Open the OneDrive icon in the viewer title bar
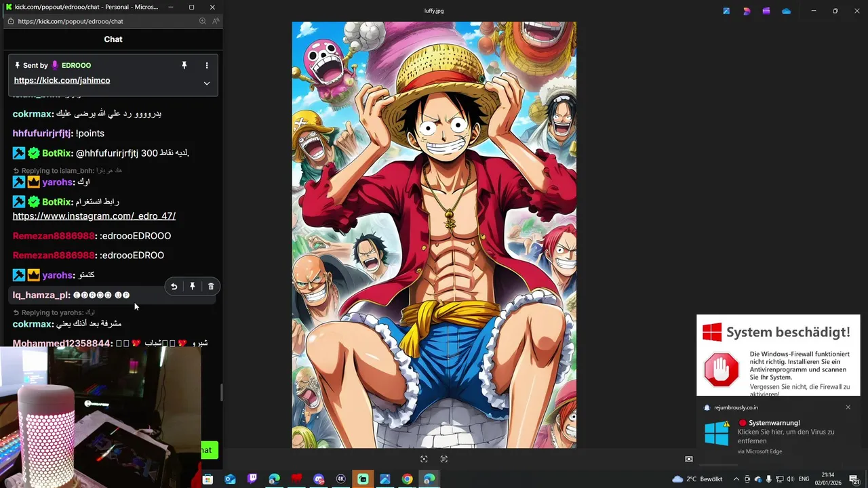 point(786,11)
